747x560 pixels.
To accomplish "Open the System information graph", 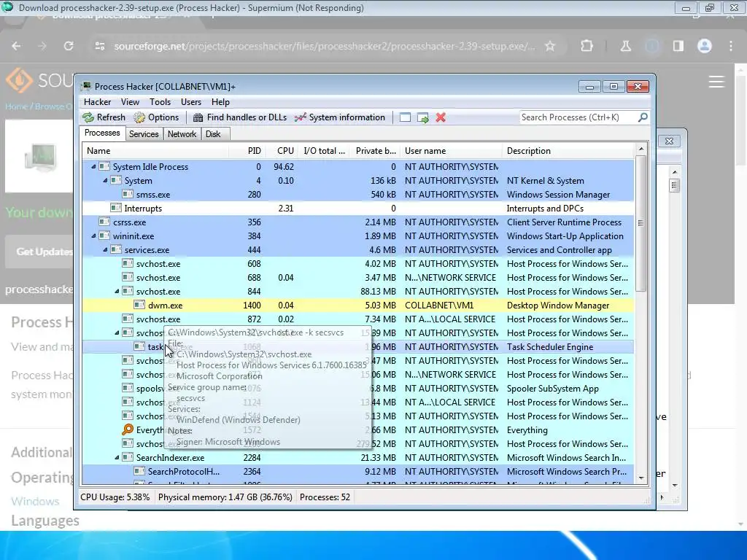I will coord(340,117).
